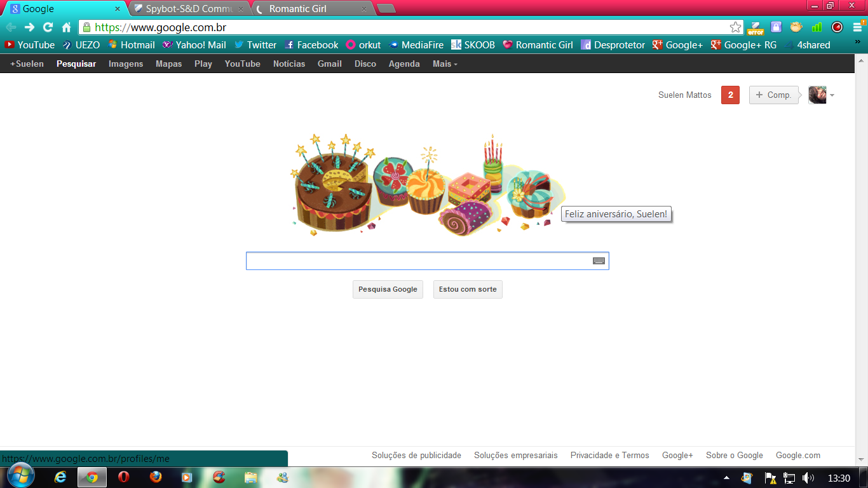Open the Google+ RG bookmark
Viewport: 868px width, 488px height.
click(x=743, y=45)
